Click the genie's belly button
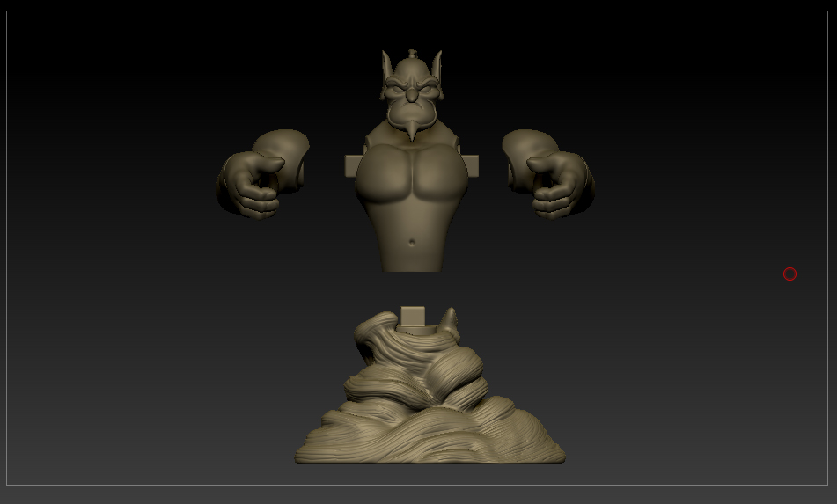 pyautogui.click(x=412, y=243)
